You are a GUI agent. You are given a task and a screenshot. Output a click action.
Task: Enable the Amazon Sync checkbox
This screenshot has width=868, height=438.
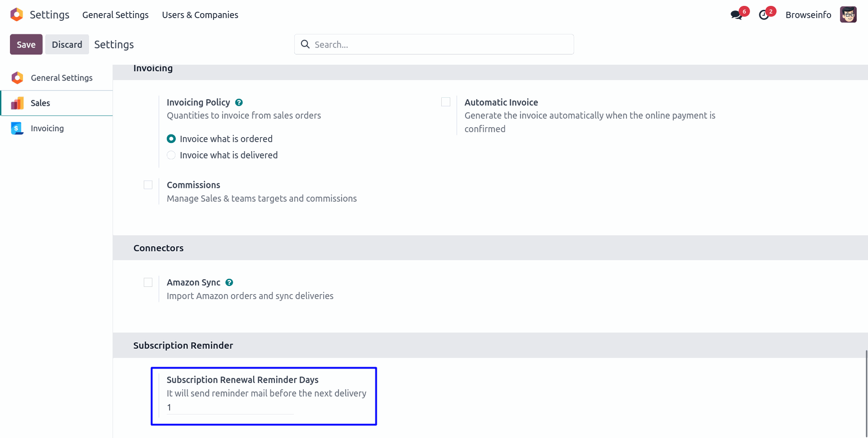pos(148,282)
